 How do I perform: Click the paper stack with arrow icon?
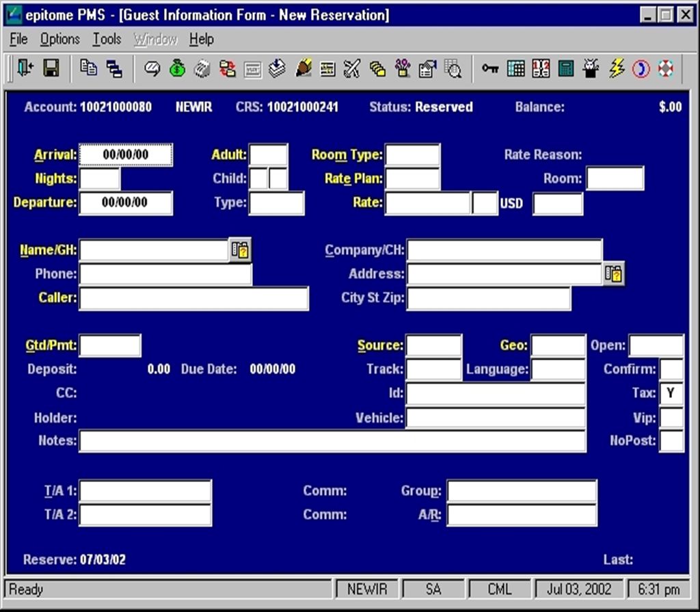(278, 69)
